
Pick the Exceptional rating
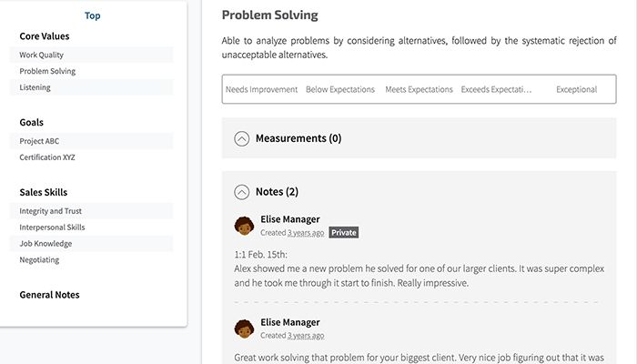coord(576,90)
